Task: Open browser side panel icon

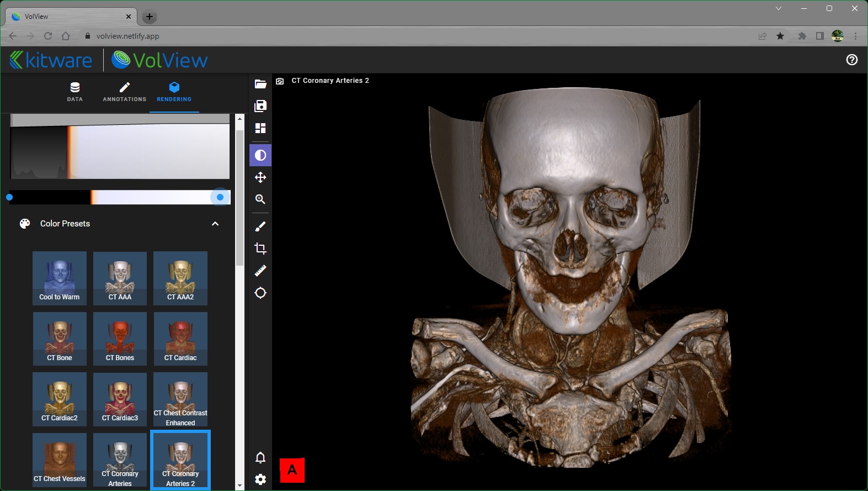Action: click(x=820, y=36)
